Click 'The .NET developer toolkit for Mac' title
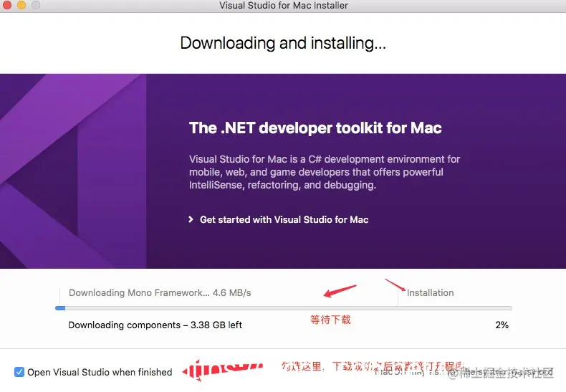 pyautogui.click(x=315, y=128)
